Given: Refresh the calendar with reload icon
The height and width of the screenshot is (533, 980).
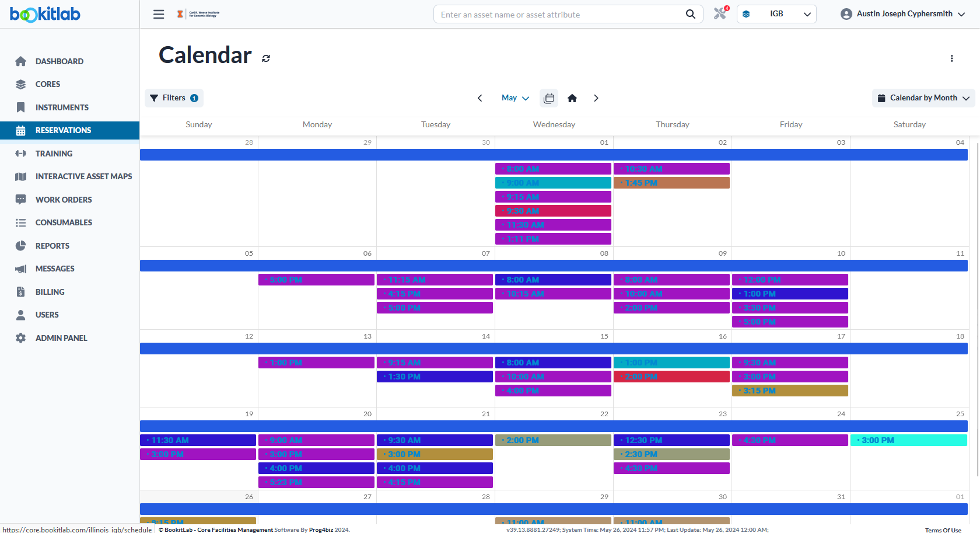Looking at the screenshot, I should tap(266, 58).
